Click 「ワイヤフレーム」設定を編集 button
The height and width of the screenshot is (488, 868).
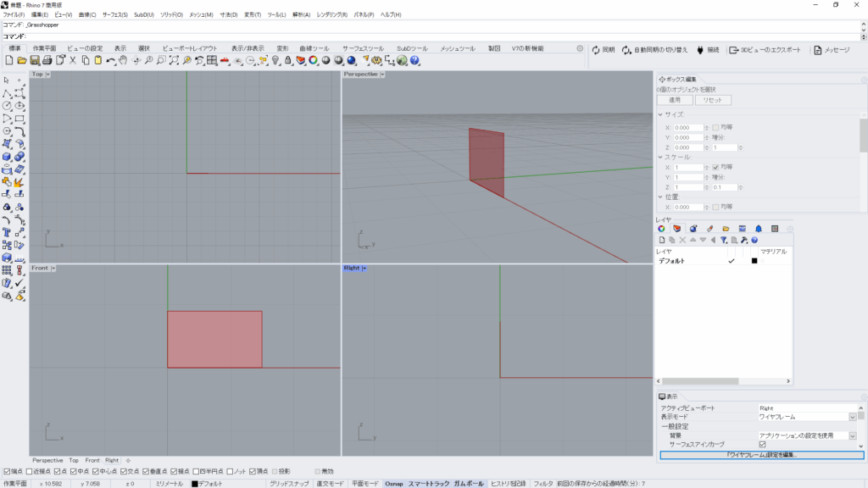point(761,455)
